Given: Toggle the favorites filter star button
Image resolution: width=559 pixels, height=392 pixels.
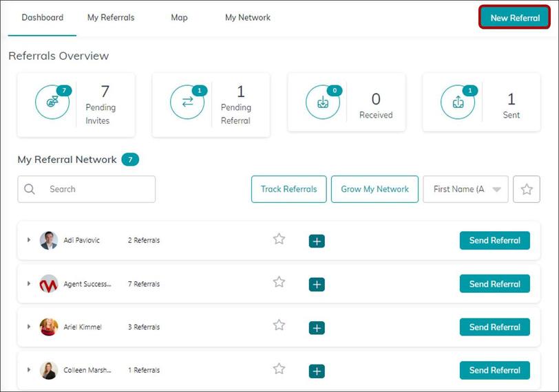Looking at the screenshot, I should point(527,189).
